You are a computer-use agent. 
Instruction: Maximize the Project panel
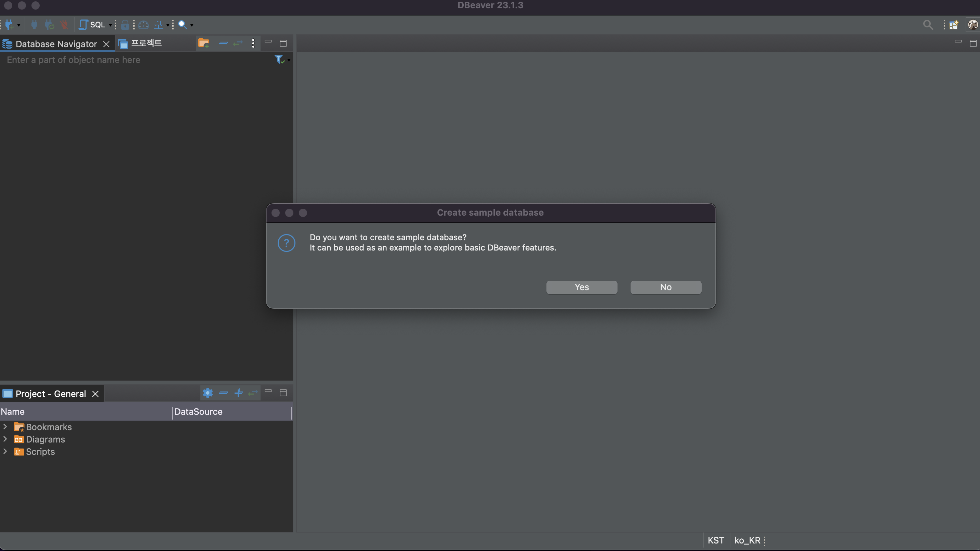point(283,393)
